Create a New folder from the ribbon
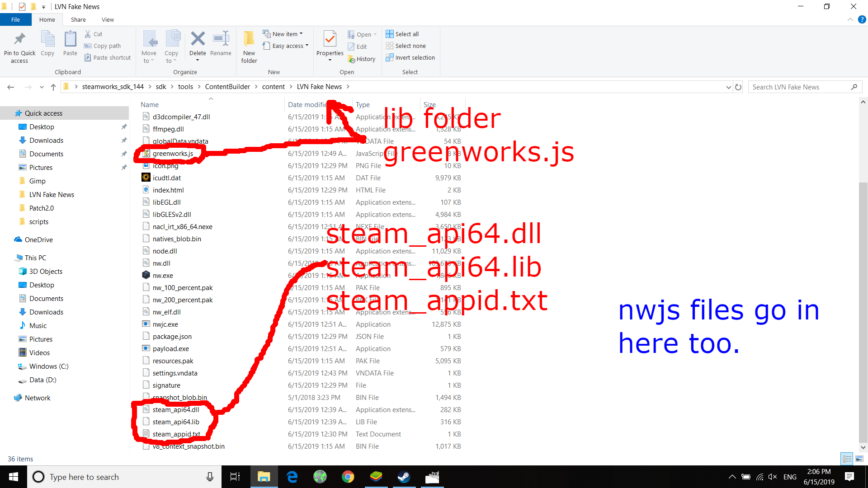This screenshot has width=868, height=488. [x=249, y=47]
